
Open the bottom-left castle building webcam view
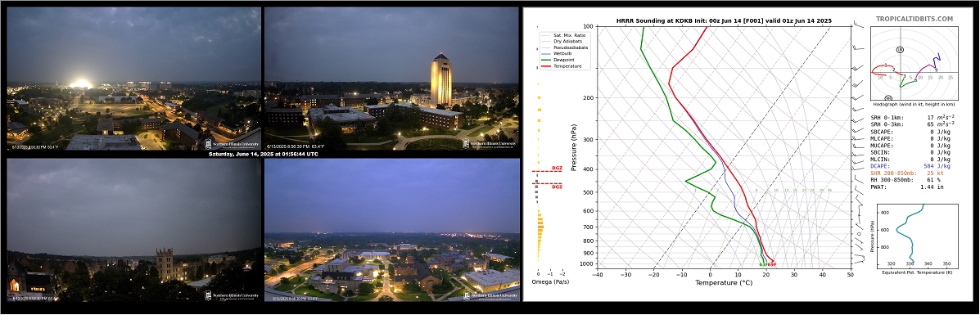[133, 230]
